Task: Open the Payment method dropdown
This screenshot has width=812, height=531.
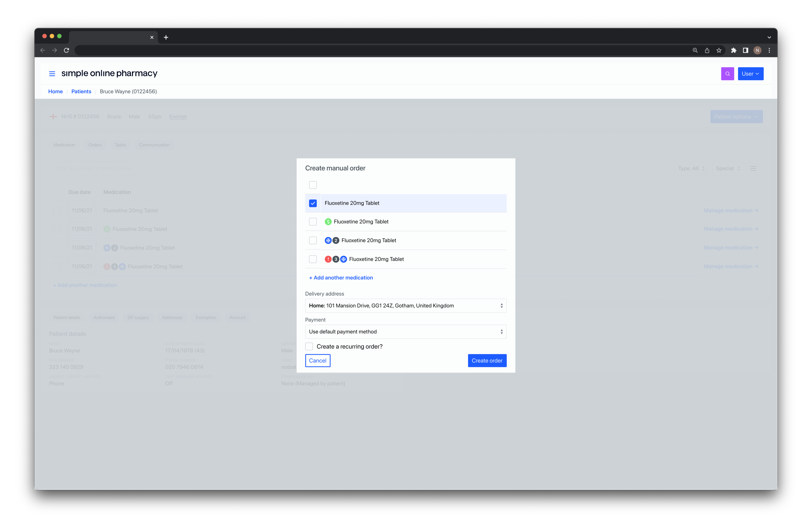Action: pyautogui.click(x=406, y=332)
